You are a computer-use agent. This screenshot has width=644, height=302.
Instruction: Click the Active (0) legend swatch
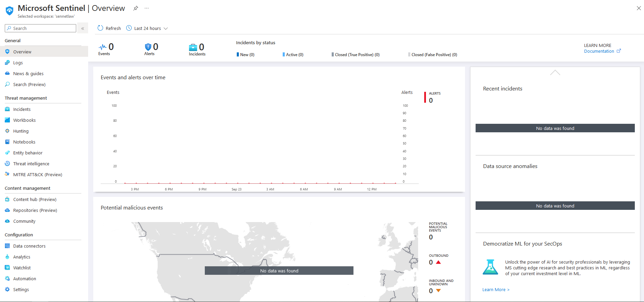[284, 54]
